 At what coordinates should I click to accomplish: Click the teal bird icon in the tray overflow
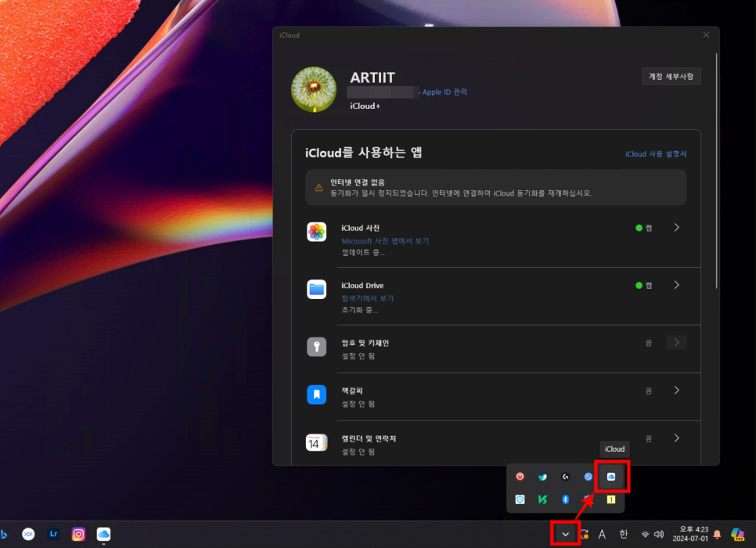tap(542, 477)
